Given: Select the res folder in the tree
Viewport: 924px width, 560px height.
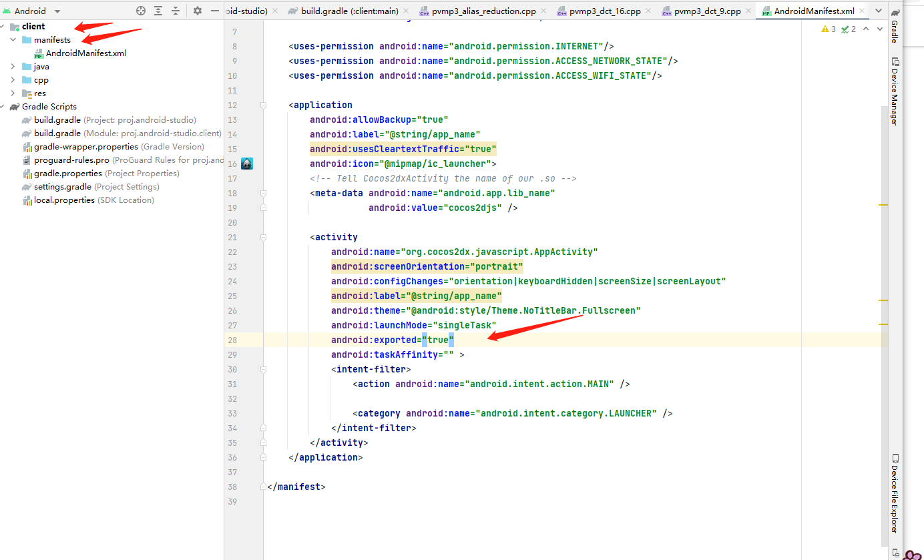Looking at the screenshot, I should tap(40, 93).
